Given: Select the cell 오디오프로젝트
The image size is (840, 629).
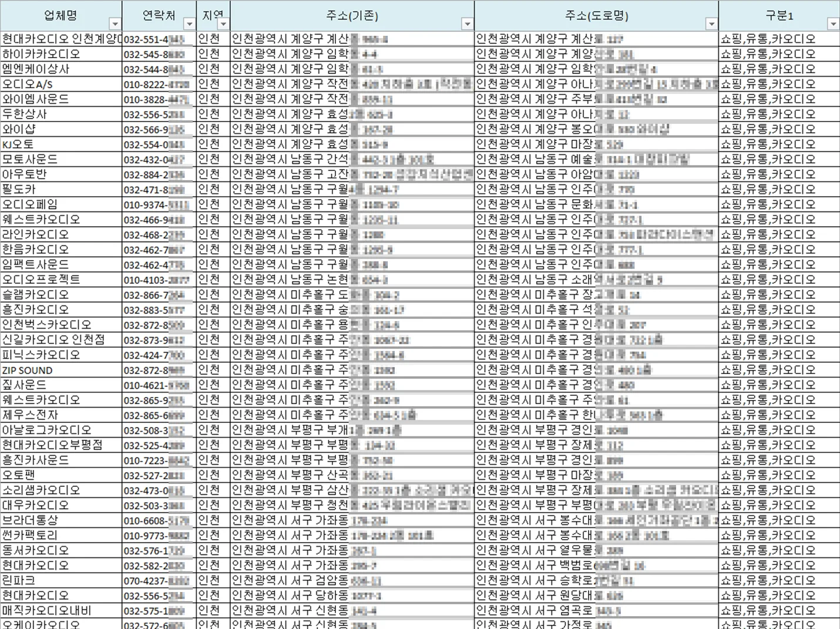Looking at the screenshot, I should tap(61, 280).
